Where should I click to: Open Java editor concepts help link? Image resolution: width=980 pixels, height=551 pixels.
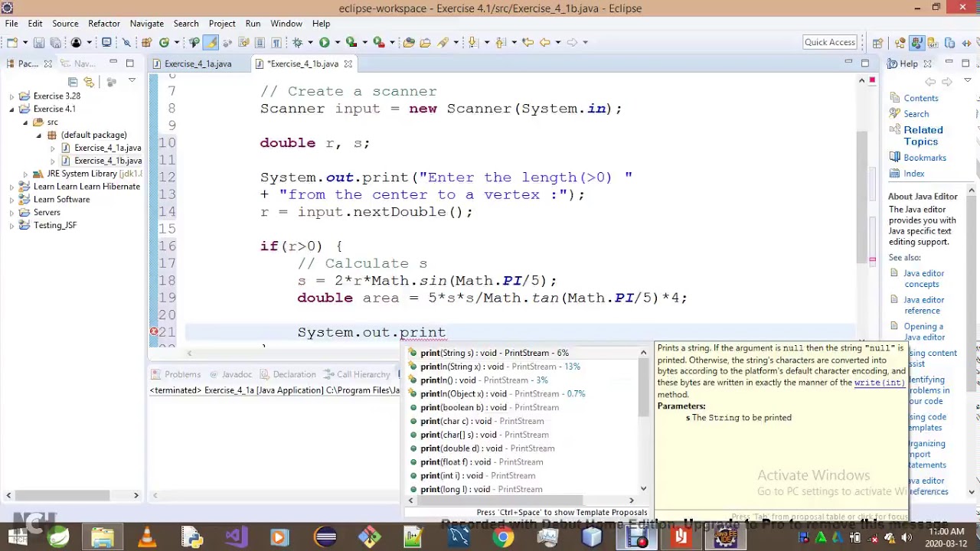923,279
